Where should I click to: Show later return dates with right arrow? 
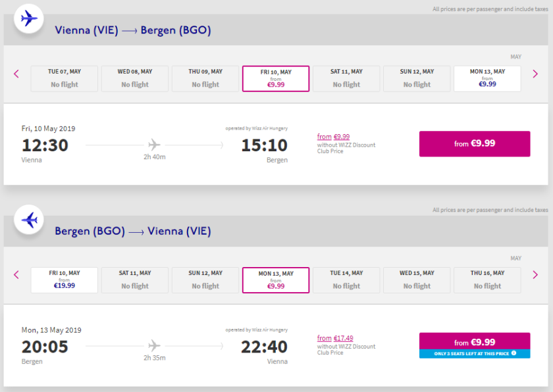(x=535, y=275)
